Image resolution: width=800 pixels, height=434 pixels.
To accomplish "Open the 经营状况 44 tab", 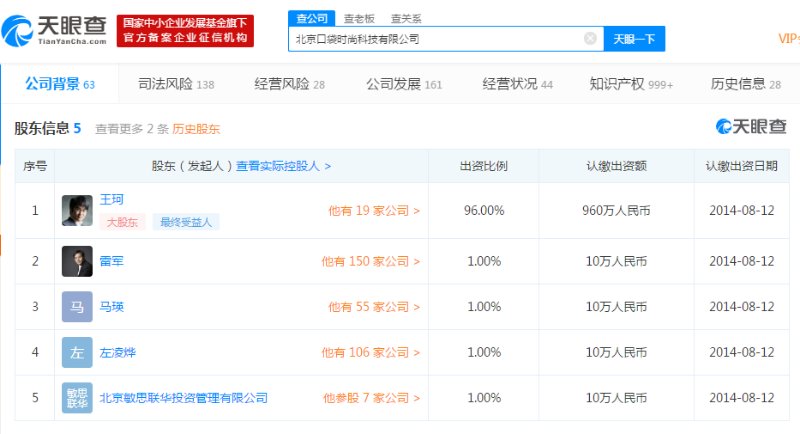I will [x=517, y=84].
